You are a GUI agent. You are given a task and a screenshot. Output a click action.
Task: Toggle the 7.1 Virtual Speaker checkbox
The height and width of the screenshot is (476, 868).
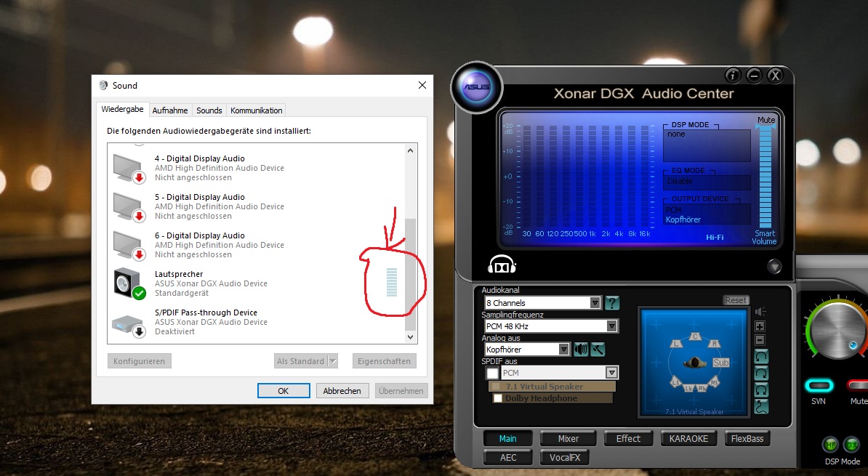[x=496, y=387]
